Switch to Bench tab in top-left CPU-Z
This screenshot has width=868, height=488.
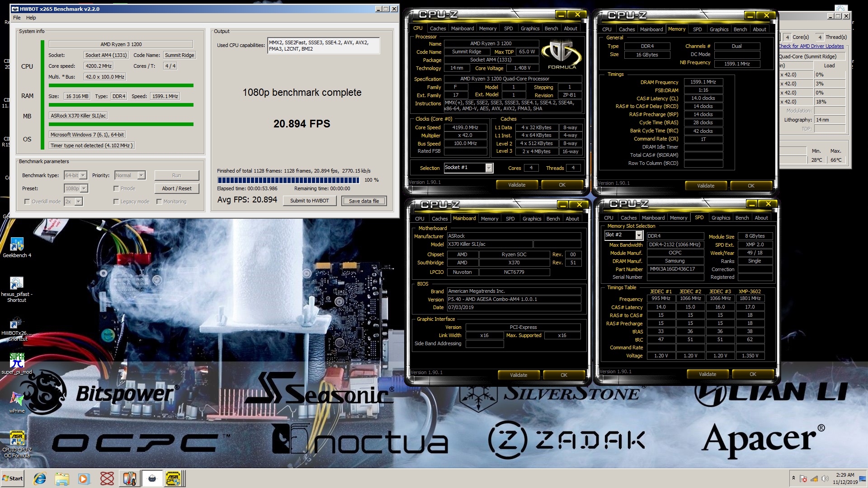pos(551,28)
